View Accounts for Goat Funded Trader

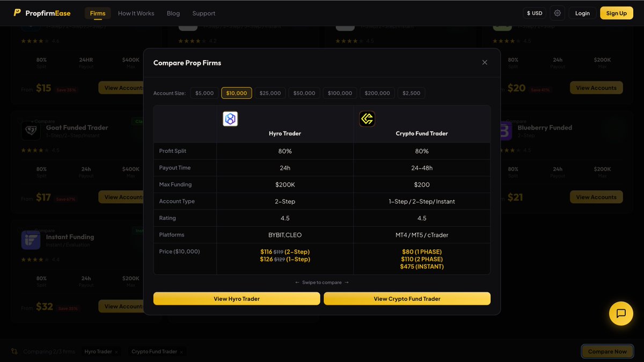coord(121,197)
